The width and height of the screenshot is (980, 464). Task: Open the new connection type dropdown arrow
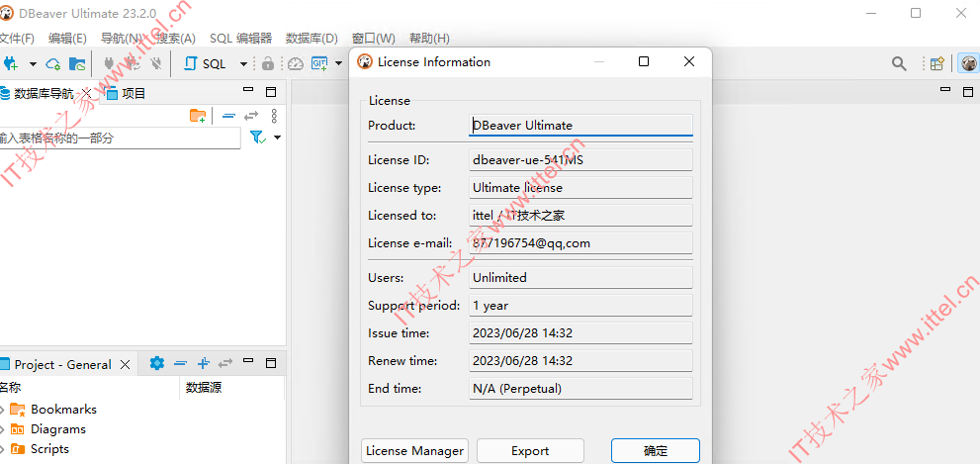tap(33, 63)
